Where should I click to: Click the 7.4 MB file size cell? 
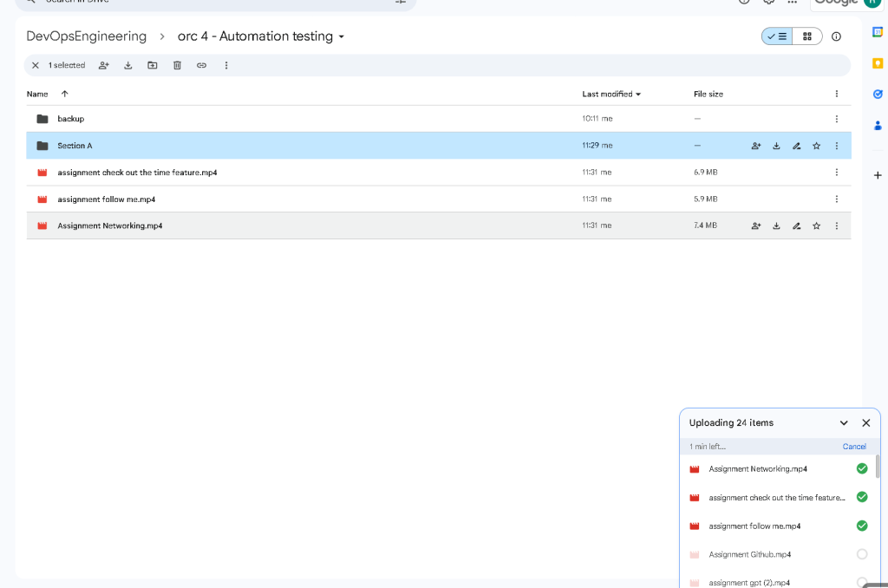tap(705, 225)
